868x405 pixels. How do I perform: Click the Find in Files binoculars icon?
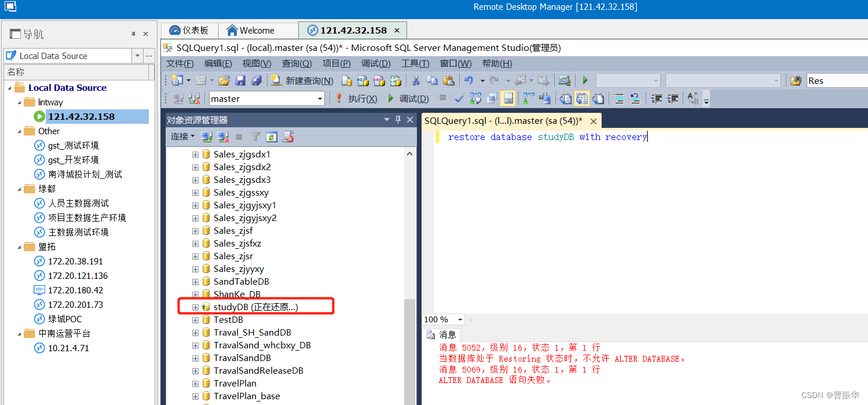(796, 80)
